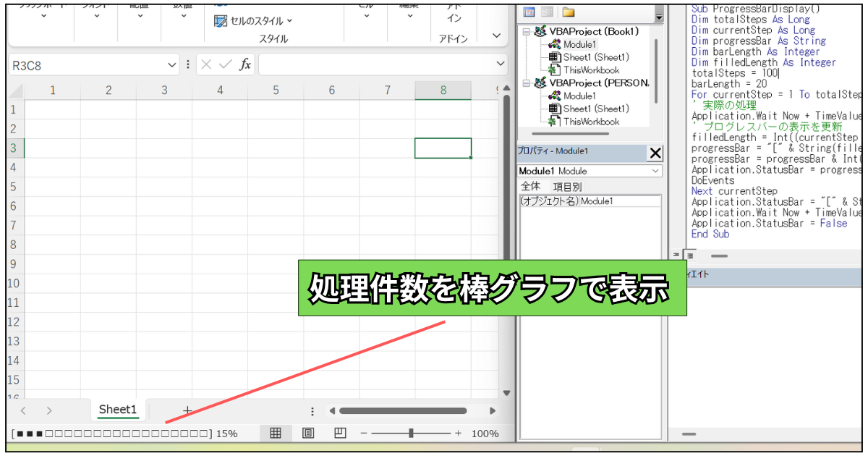868x456 pixels.
Task: Click the three-dot handle beside horizontal scrollbar
Action: click(312, 410)
